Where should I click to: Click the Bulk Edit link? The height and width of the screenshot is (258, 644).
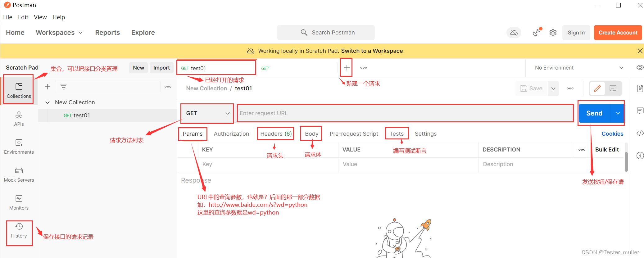[x=607, y=150]
